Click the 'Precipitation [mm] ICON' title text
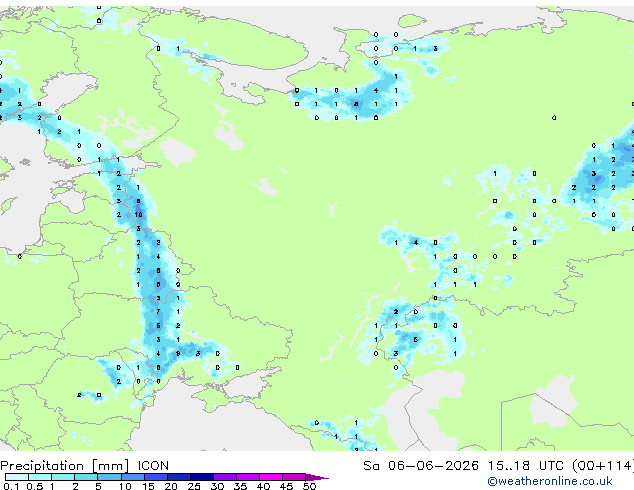634x490 pixels. [x=85, y=466]
